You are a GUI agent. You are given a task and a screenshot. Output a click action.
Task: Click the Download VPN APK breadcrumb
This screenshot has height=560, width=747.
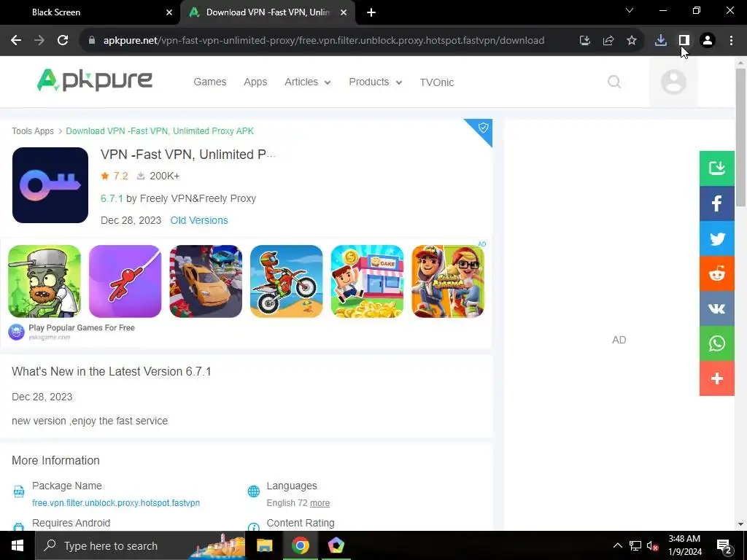point(160,131)
